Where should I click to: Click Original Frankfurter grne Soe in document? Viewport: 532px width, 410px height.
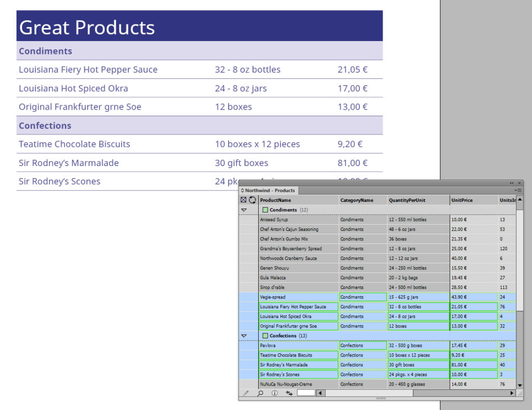pos(80,107)
